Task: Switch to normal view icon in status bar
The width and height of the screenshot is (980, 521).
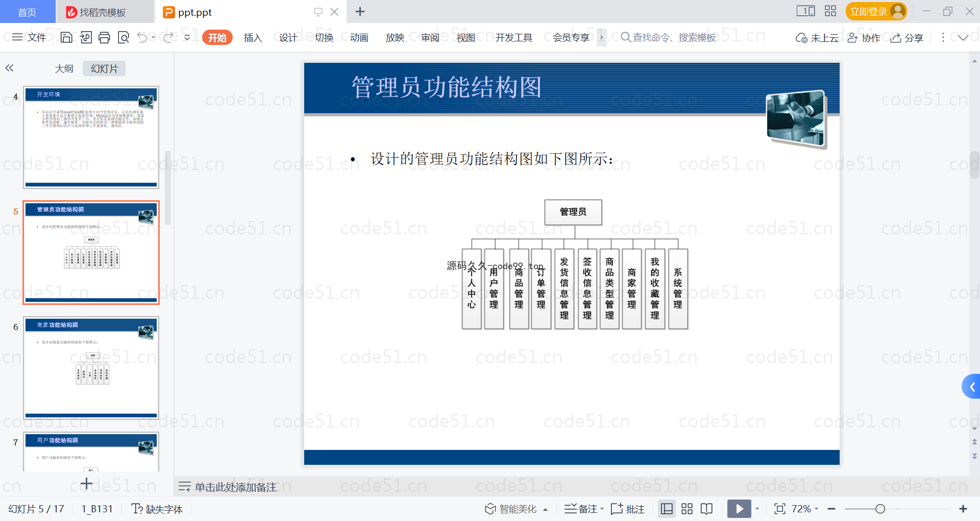Action: coord(667,509)
